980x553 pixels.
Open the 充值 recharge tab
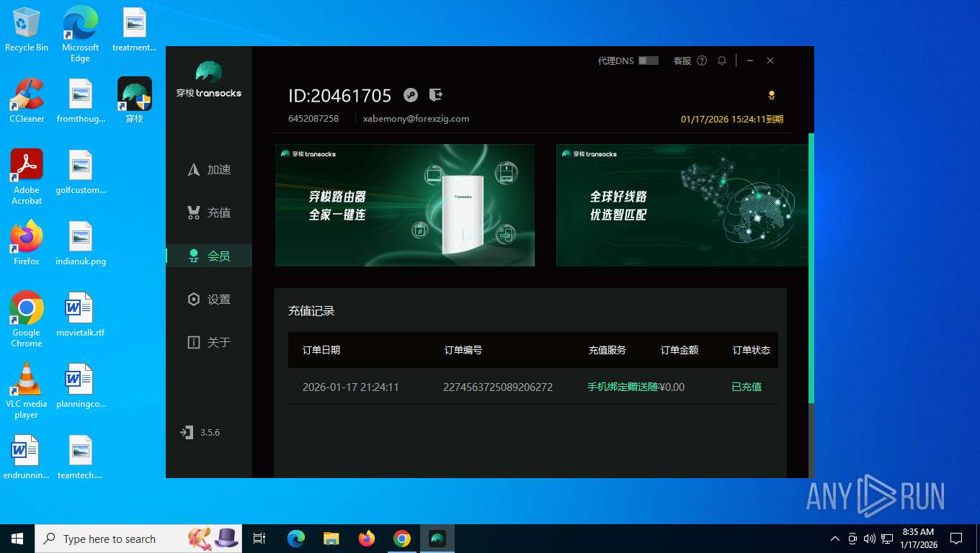point(209,213)
